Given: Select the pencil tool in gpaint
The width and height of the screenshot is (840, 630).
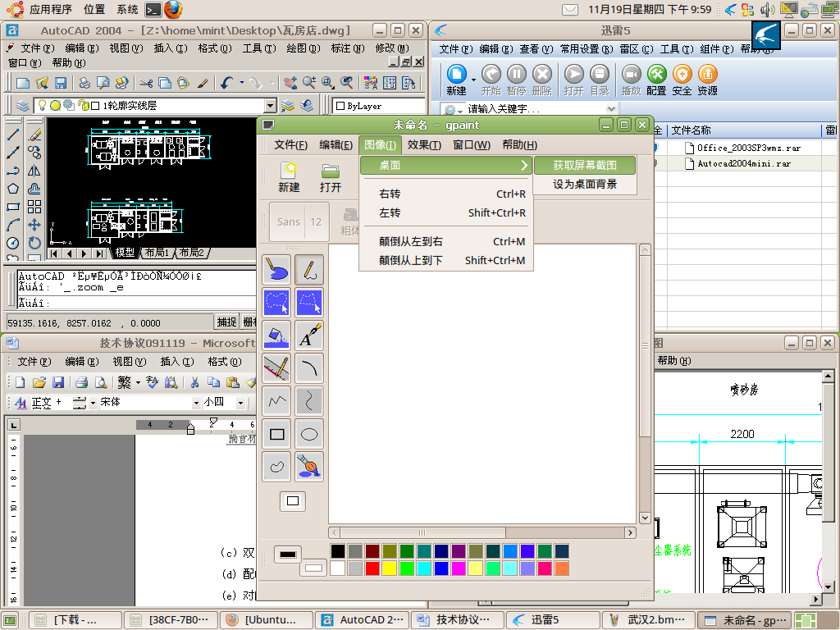Looking at the screenshot, I should pos(309,269).
